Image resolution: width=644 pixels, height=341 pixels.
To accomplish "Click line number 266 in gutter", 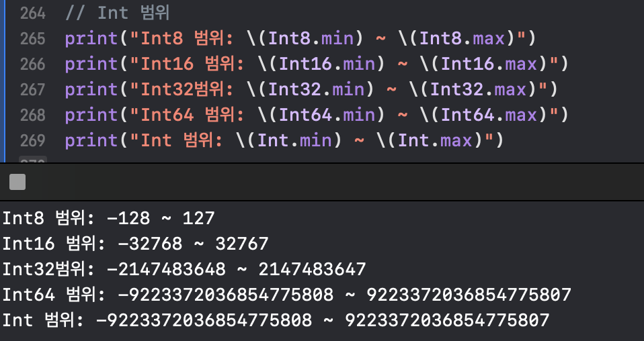I will (32, 64).
